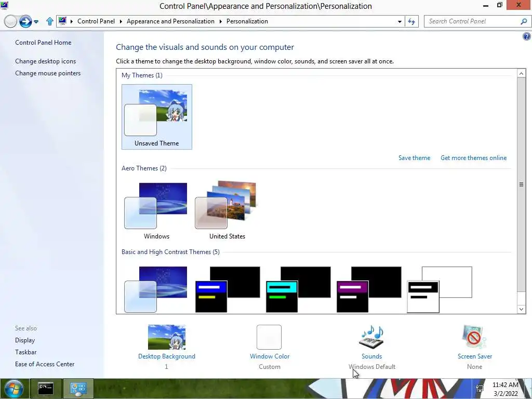Click 'Basic and High Contrast Themes (5)' header
The height and width of the screenshot is (399, 532).
(x=170, y=252)
